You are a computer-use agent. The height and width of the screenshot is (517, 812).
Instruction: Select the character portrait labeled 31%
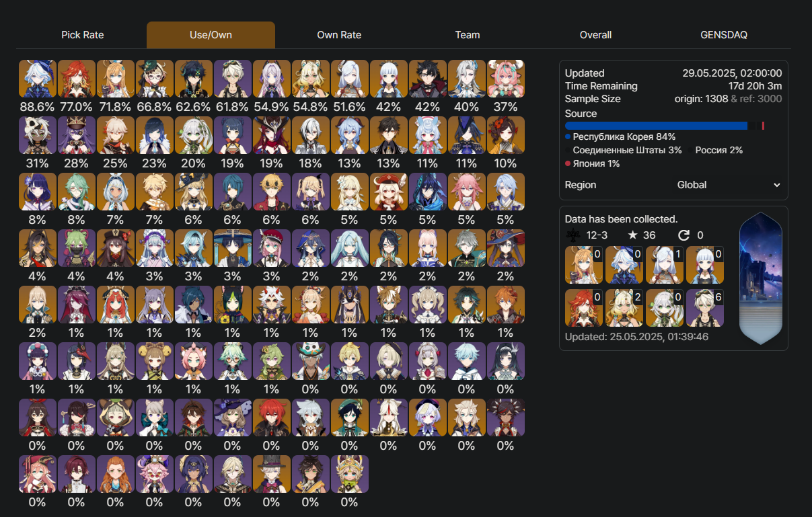click(37, 136)
